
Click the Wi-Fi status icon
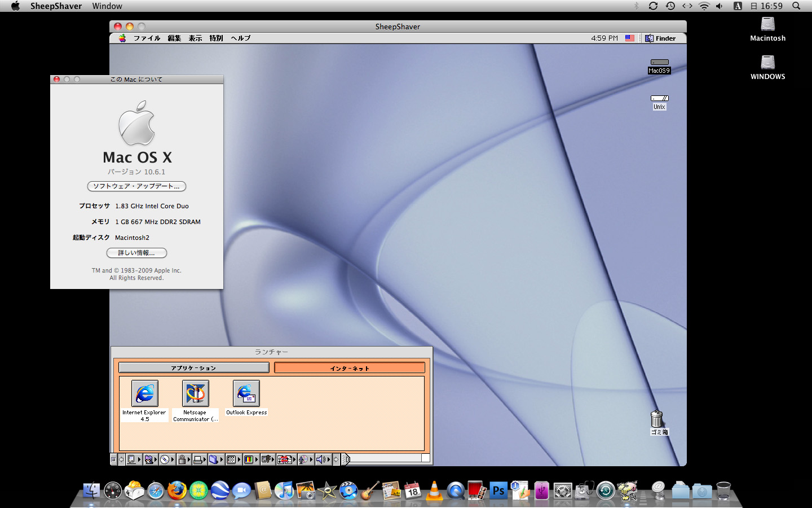point(704,6)
